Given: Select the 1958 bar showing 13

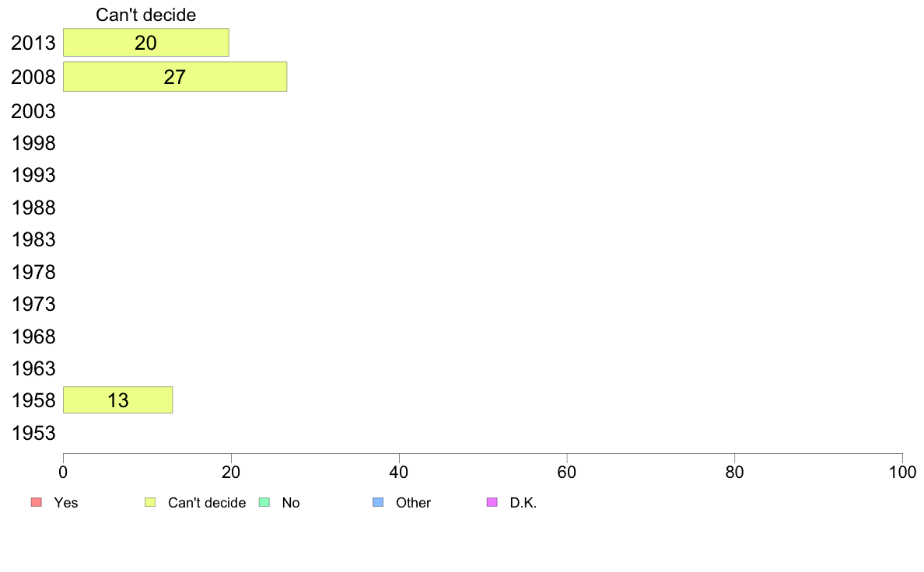Looking at the screenshot, I should coord(118,400).
